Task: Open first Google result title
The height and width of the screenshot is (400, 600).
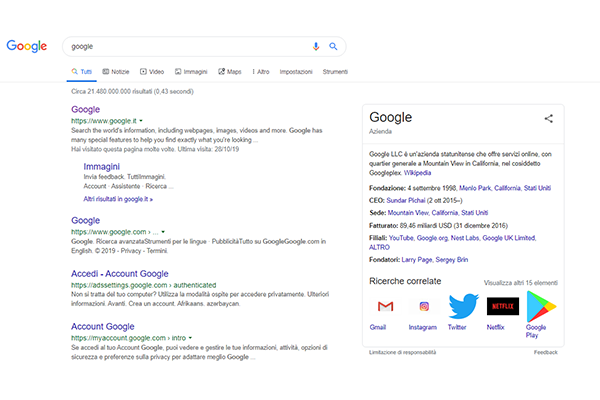Action: click(85, 109)
